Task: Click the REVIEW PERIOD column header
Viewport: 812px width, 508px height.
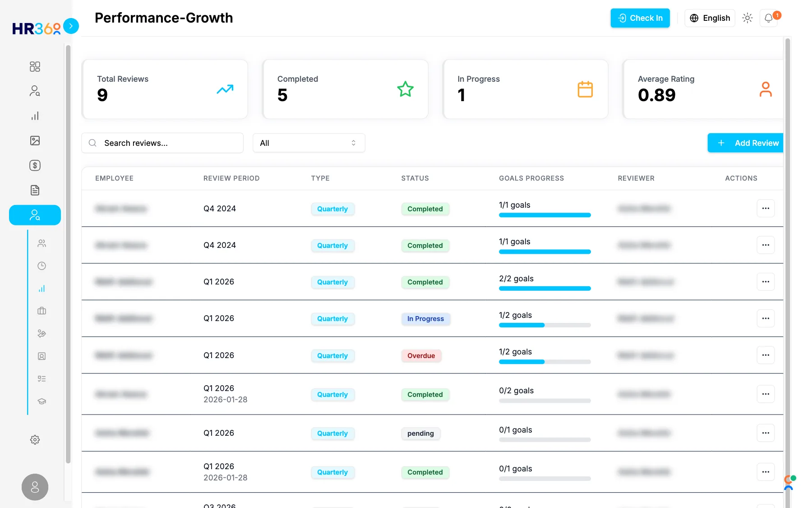Action: pyautogui.click(x=231, y=178)
